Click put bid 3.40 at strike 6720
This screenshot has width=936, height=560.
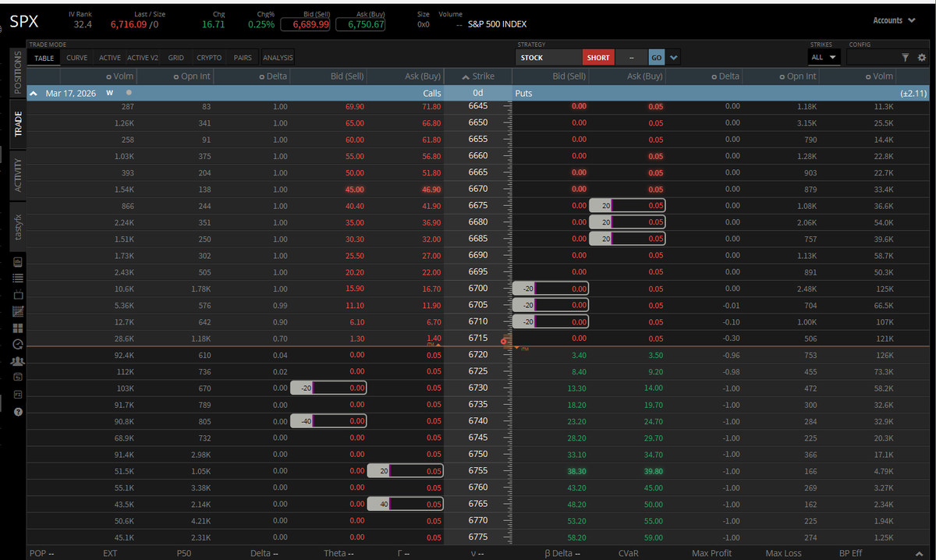tap(579, 355)
